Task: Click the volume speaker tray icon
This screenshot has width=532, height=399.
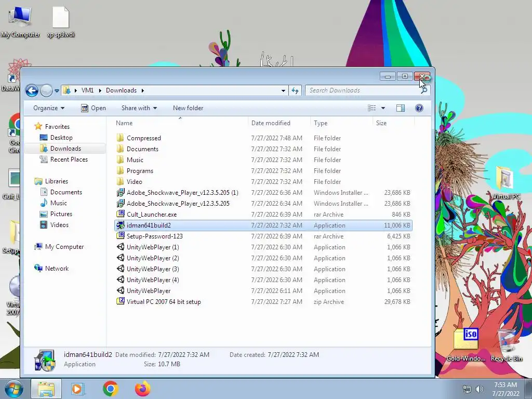Action: click(x=480, y=389)
